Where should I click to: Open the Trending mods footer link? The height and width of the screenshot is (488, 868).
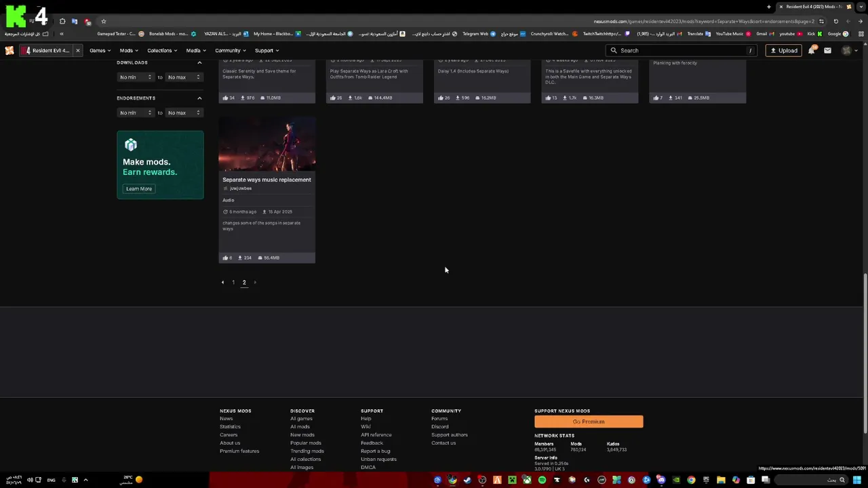click(x=307, y=451)
